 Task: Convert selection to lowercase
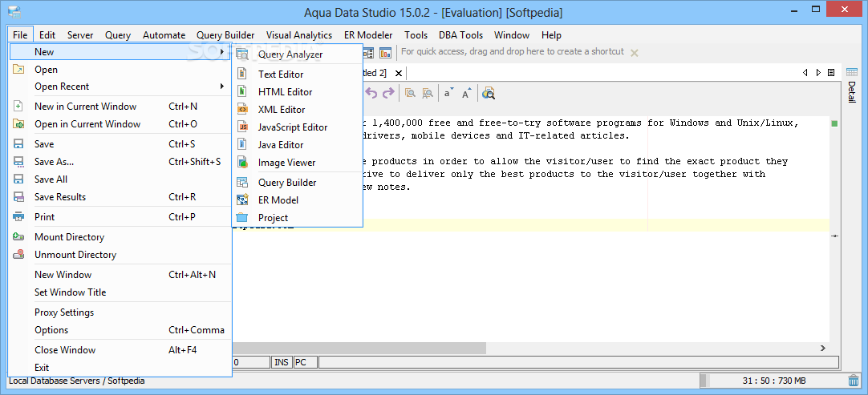click(x=448, y=93)
